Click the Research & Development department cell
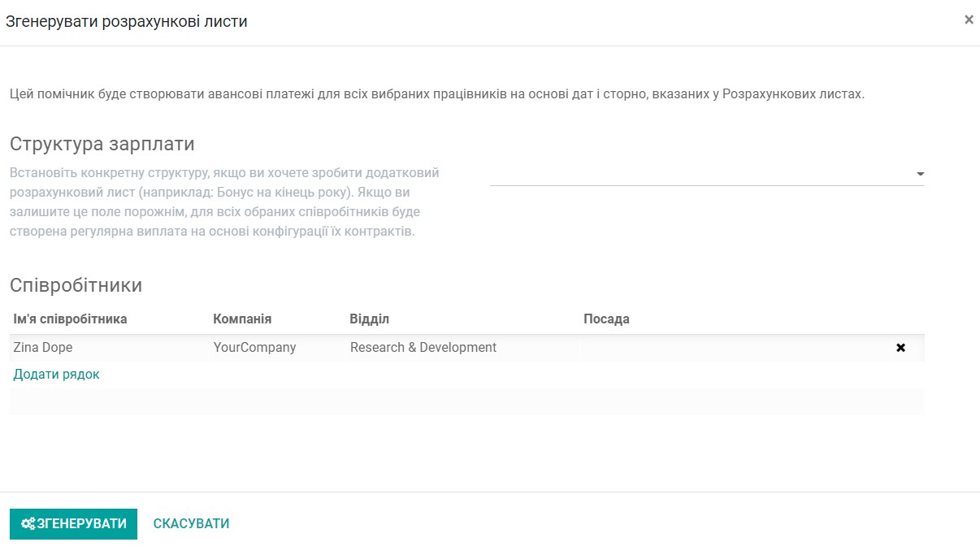Screen dimensions: 980x555 pos(423,347)
